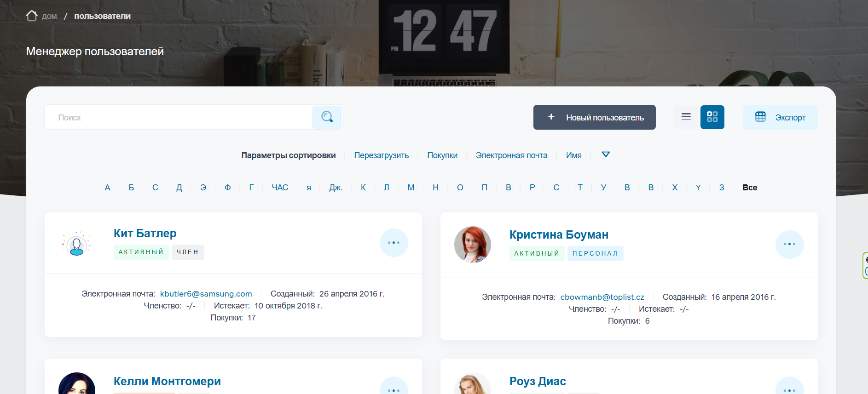Open options menu for Келли Монтгомери
Viewport: 868px width, 394px height.
394,386
